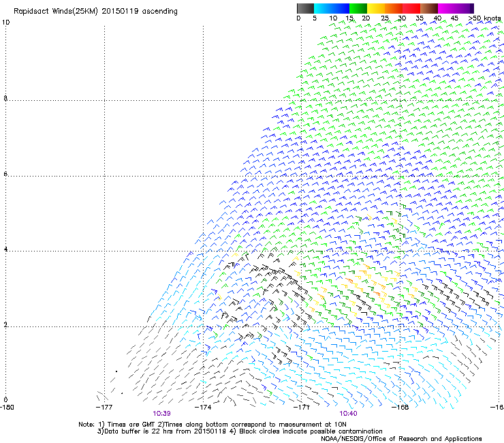Click the legend label '25'
This screenshot has width=504, height=443.
click(385, 18)
